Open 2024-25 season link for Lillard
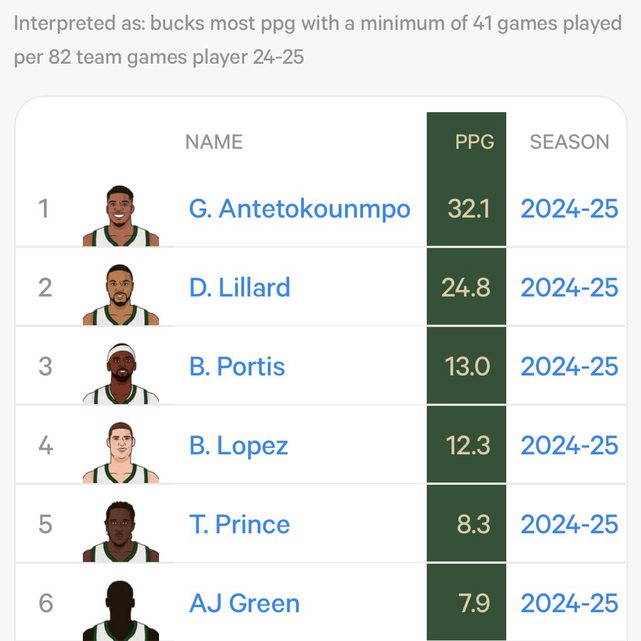Viewport: 641px width, 641px height. tap(569, 288)
